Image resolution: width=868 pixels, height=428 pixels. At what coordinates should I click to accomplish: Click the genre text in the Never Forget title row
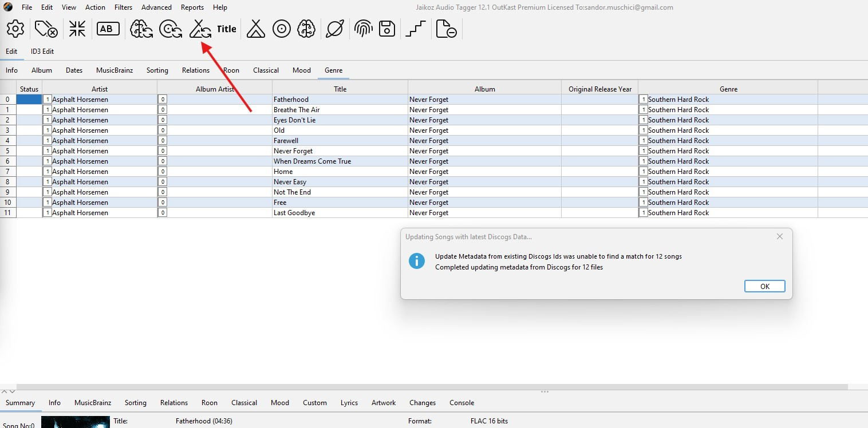(678, 151)
